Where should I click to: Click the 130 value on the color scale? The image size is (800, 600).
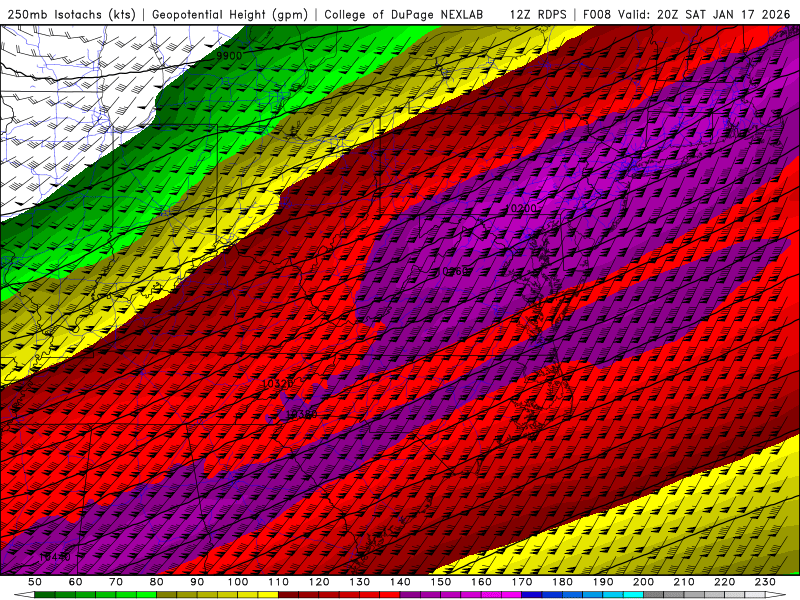[360, 582]
